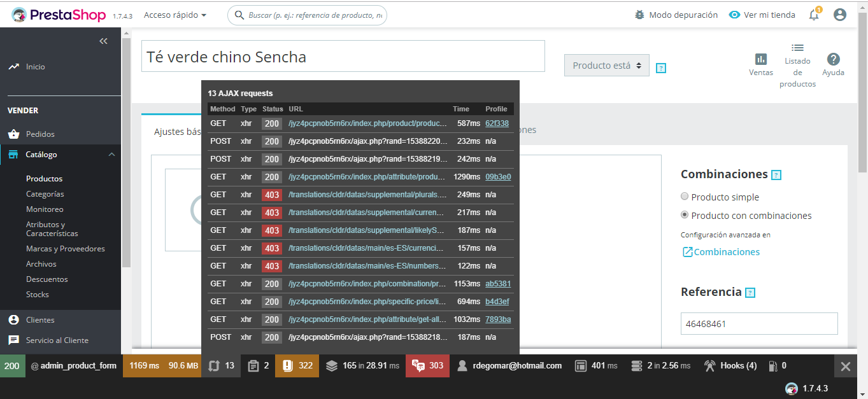Open Productos submenu item
868x399 pixels.
(45, 179)
